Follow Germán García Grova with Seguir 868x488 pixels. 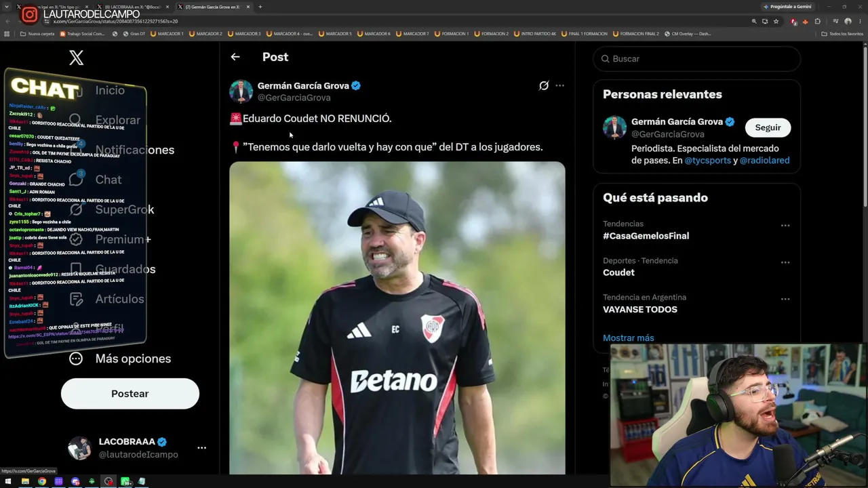click(x=768, y=127)
